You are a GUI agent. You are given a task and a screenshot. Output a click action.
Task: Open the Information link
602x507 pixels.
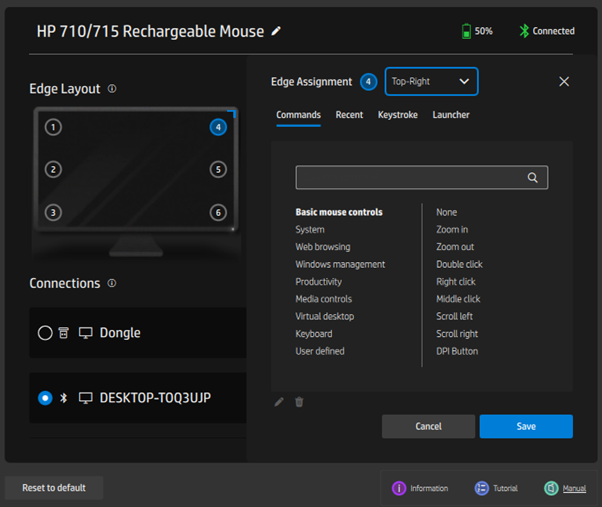(429, 488)
